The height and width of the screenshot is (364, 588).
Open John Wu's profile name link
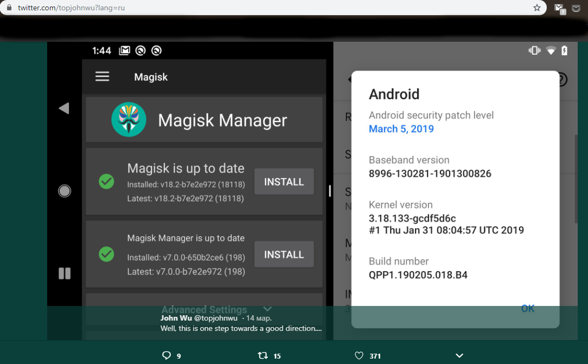click(x=176, y=318)
